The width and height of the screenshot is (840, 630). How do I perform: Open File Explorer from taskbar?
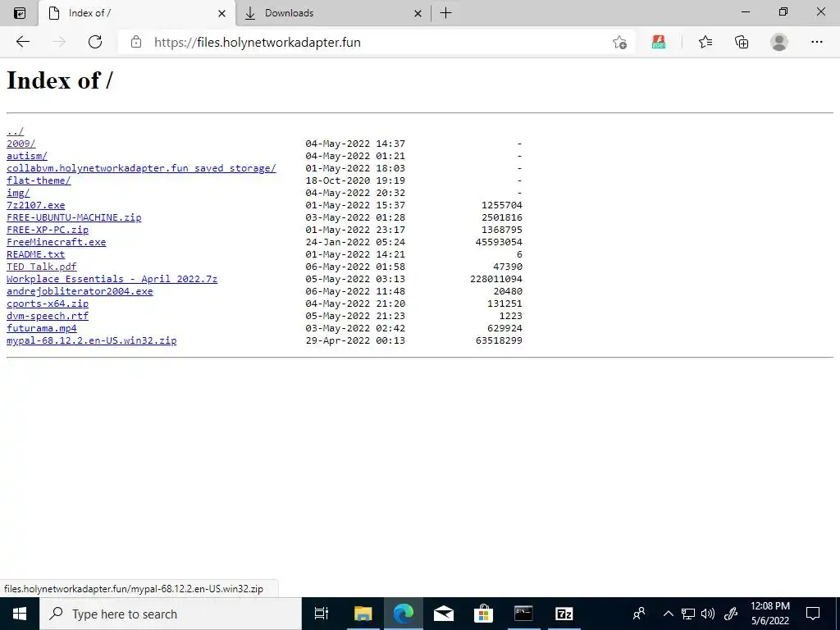pos(363,614)
